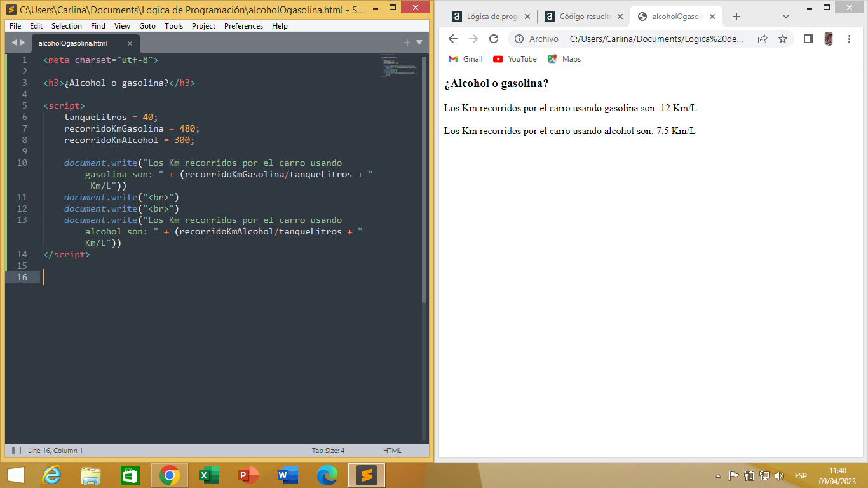Image resolution: width=868 pixels, height=488 pixels.
Task: Go forward in Chrome
Action: (x=473, y=39)
